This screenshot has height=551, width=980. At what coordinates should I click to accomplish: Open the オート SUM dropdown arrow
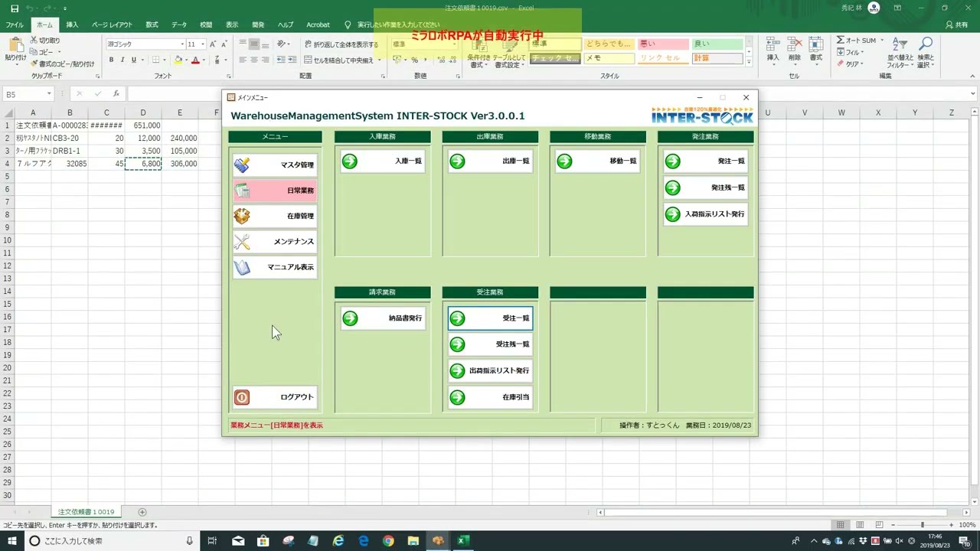pyautogui.click(x=882, y=41)
